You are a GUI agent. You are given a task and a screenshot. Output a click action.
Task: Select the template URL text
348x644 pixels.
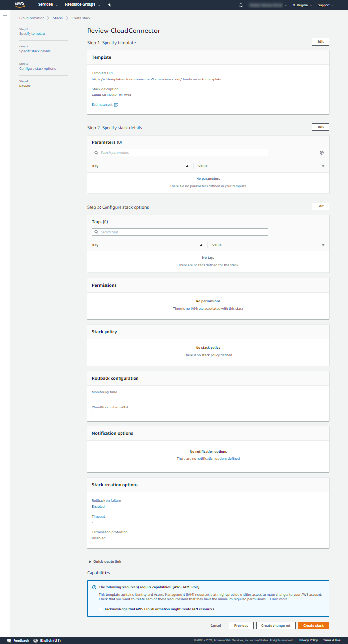156,79
